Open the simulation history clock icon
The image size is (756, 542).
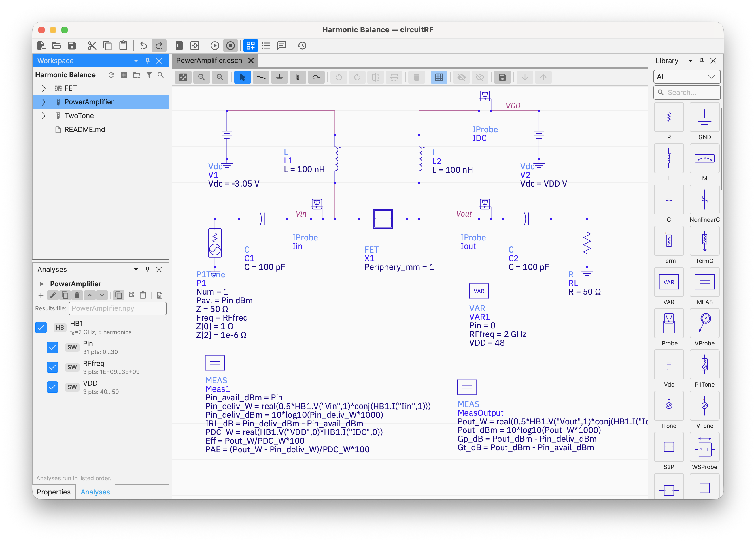(x=302, y=45)
